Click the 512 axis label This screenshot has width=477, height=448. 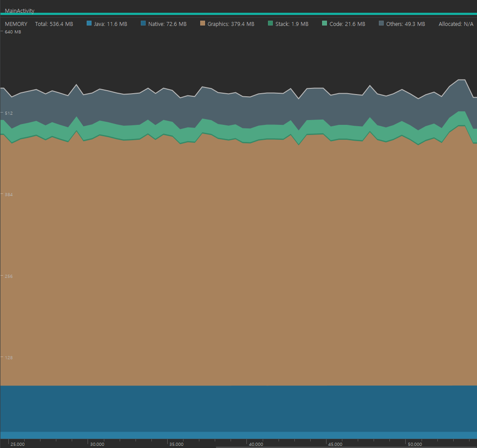click(9, 113)
